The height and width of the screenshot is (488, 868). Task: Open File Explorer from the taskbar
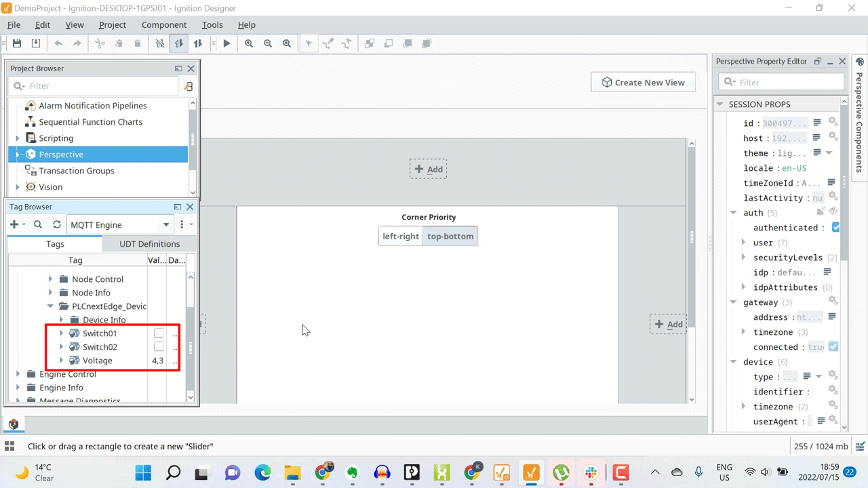292,472
